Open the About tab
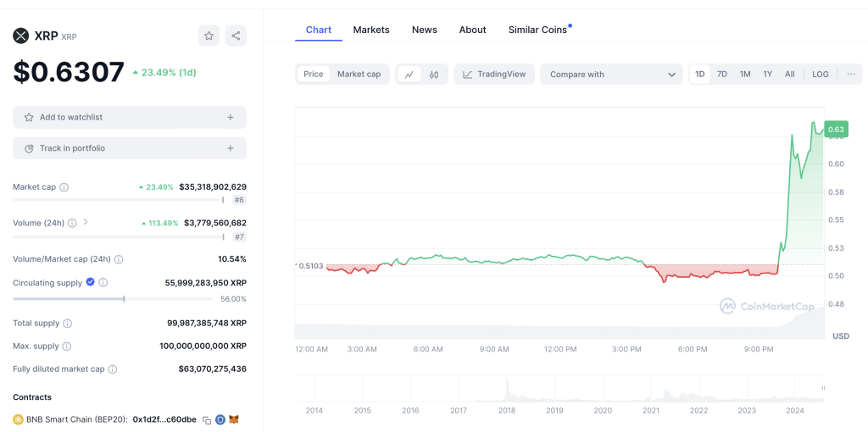This screenshot has height=432, width=868. [473, 30]
